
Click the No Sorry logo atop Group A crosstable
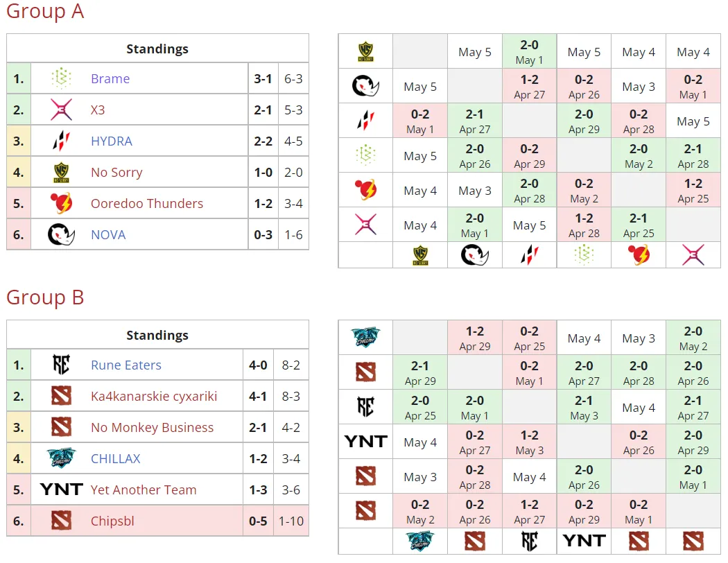[366, 52]
